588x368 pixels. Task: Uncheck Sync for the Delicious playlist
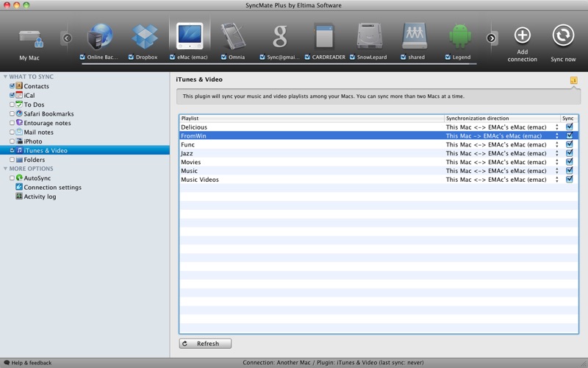569,127
